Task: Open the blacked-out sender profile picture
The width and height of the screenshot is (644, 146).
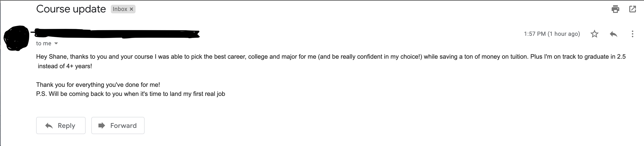Action: (x=16, y=38)
